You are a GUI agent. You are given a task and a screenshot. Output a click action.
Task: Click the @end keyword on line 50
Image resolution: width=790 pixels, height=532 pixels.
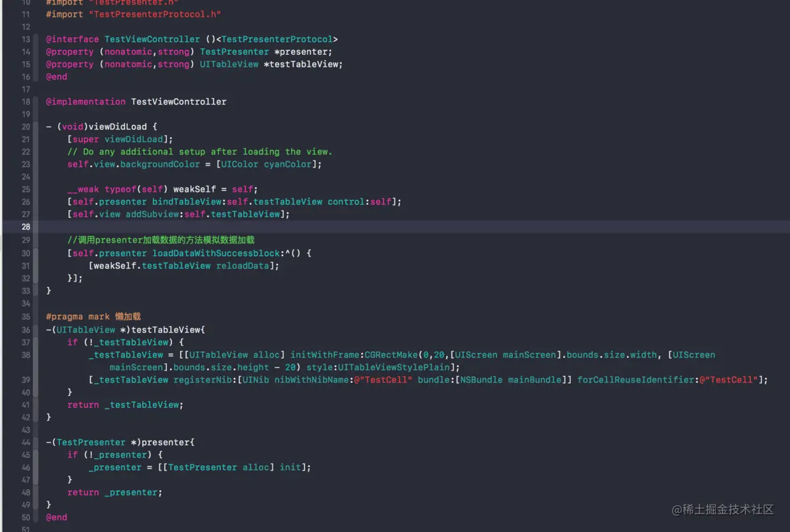(x=57, y=517)
